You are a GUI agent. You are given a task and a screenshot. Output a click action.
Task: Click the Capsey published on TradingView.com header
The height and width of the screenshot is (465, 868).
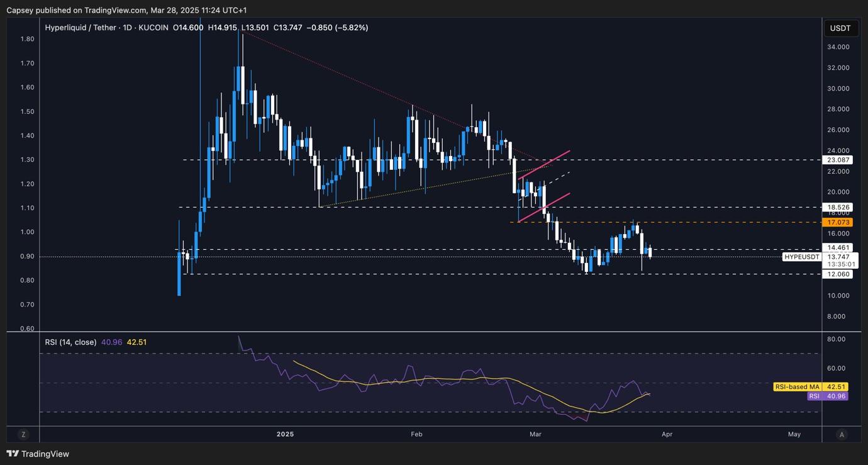point(126,11)
